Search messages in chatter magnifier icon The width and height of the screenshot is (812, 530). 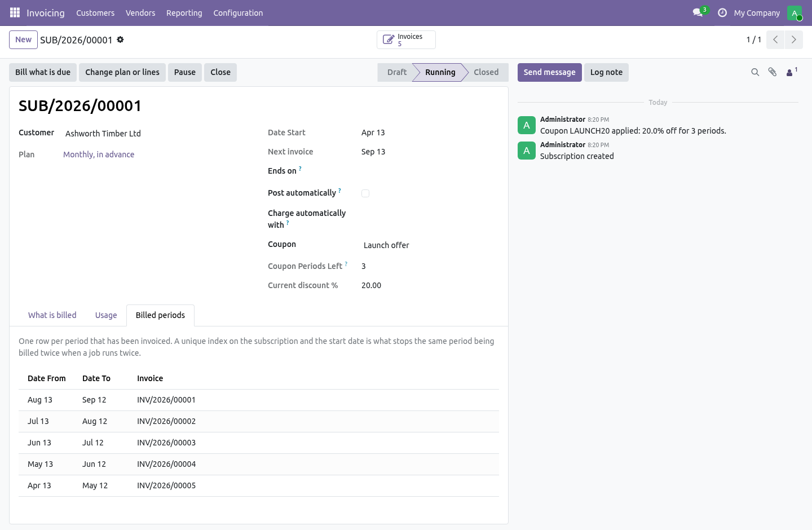(755, 72)
